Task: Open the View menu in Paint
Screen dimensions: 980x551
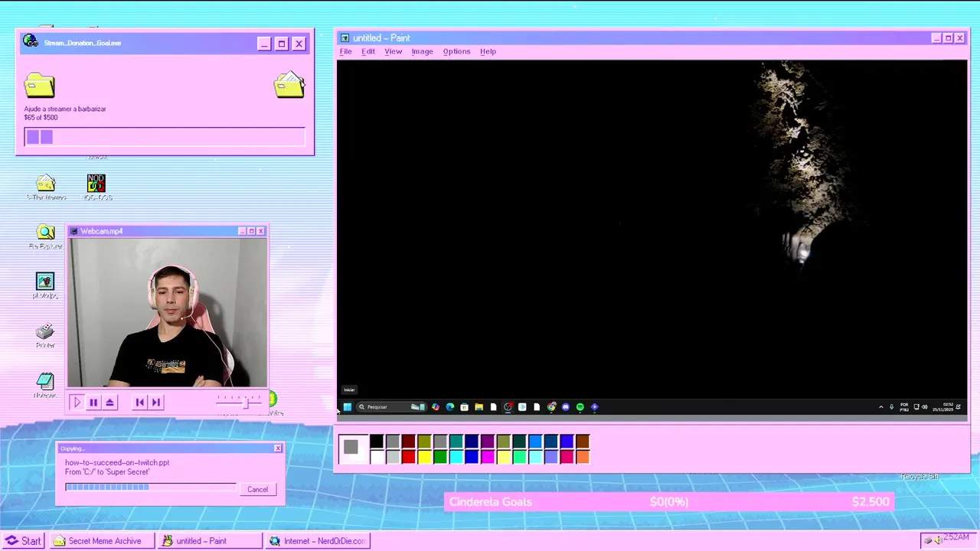Action: click(393, 51)
